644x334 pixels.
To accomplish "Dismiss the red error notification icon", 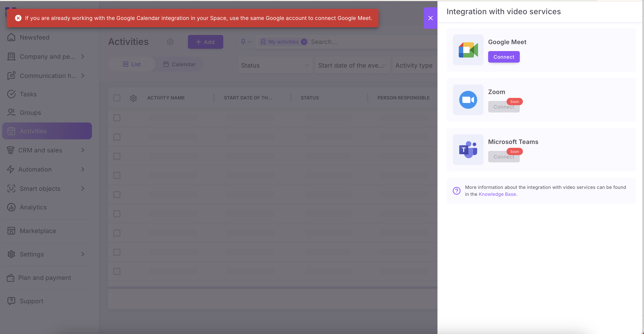I will 18,18.
